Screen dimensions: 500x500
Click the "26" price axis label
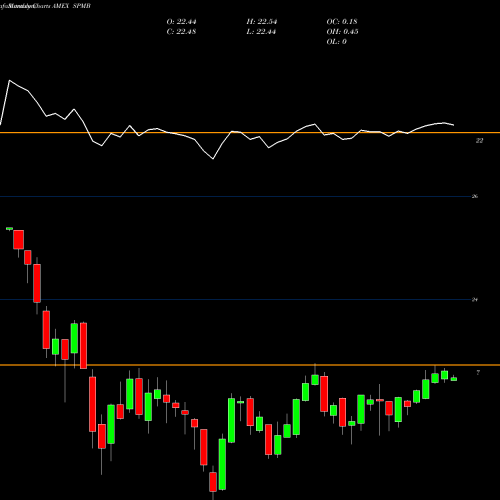[475, 196]
